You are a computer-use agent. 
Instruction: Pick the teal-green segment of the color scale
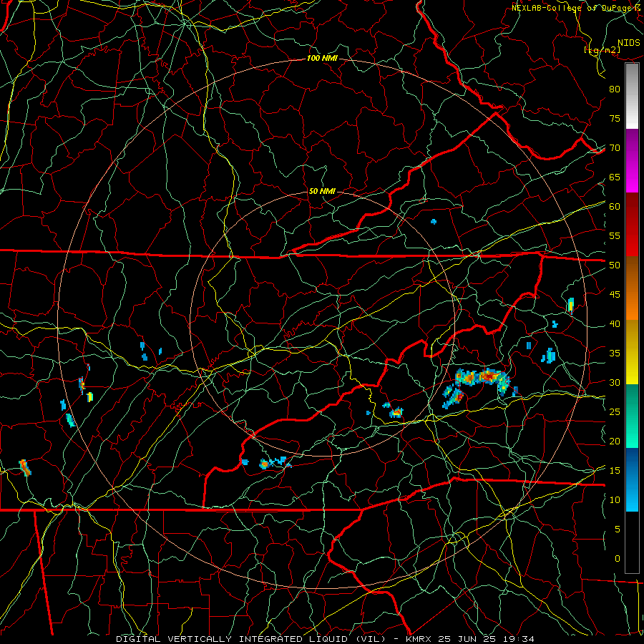tap(632, 416)
